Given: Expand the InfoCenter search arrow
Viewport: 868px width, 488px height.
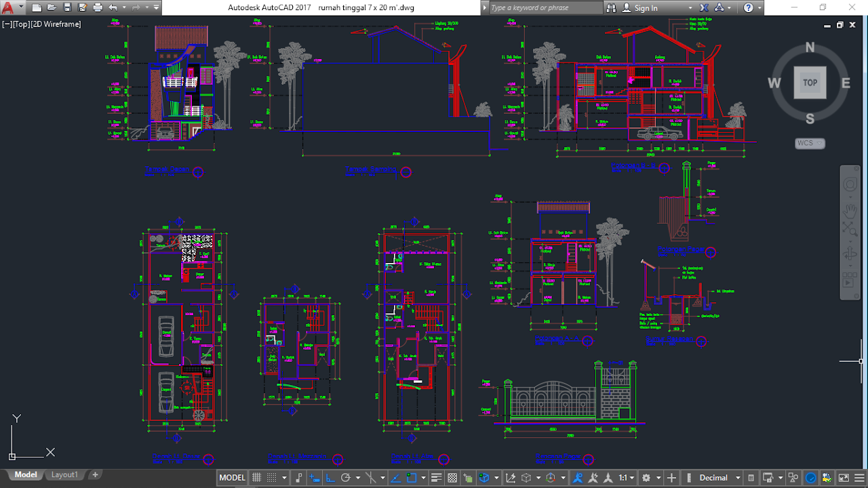Looking at the screenshot, I should [x=484, y=7].
